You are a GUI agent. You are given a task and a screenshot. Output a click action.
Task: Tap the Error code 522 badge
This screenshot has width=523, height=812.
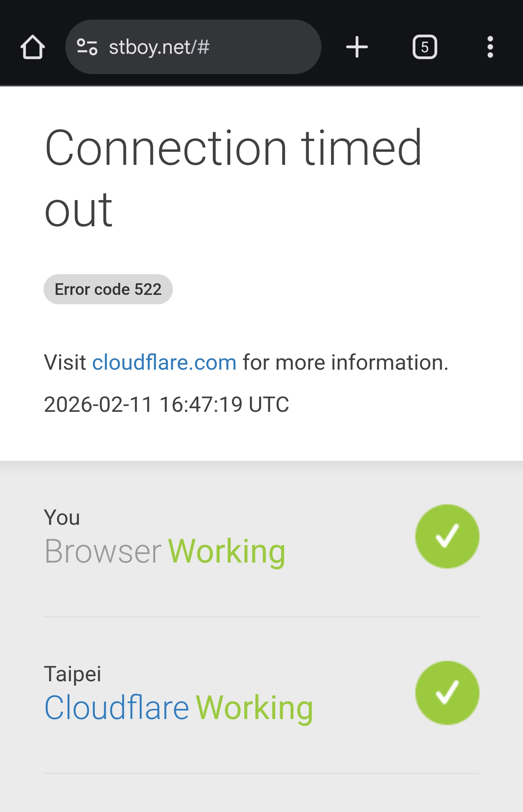108,289
